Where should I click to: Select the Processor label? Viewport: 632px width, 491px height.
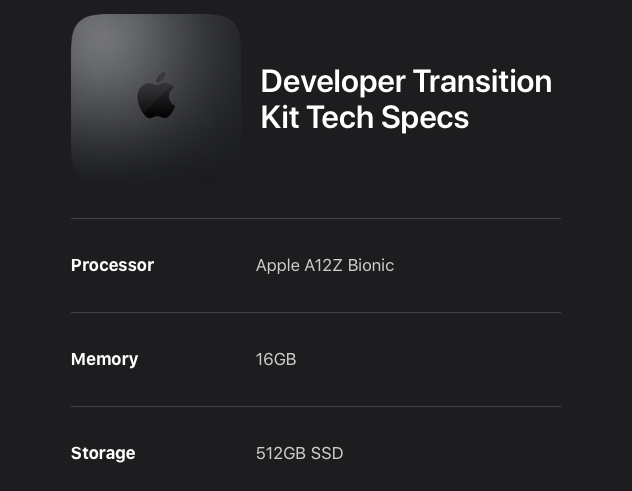112,265
